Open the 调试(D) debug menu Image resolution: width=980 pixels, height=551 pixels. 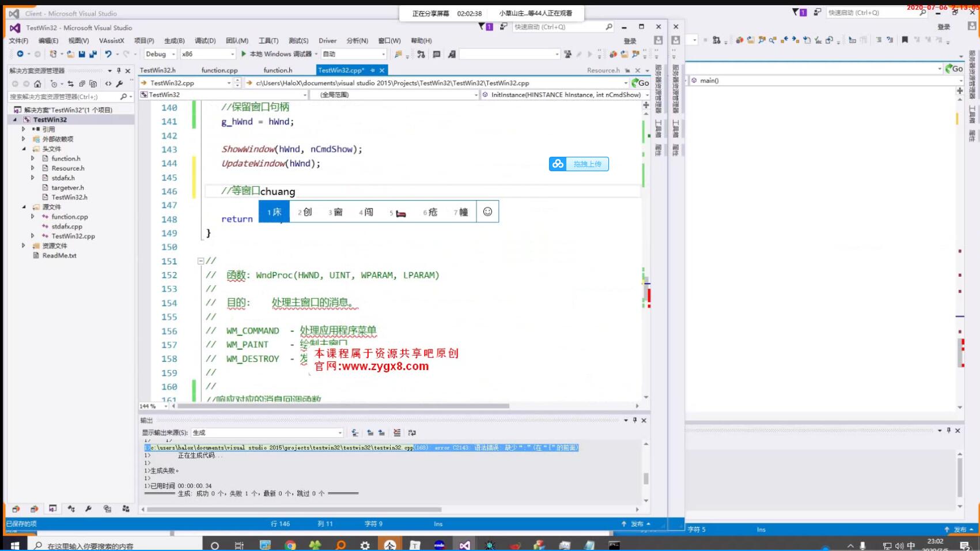205,40
